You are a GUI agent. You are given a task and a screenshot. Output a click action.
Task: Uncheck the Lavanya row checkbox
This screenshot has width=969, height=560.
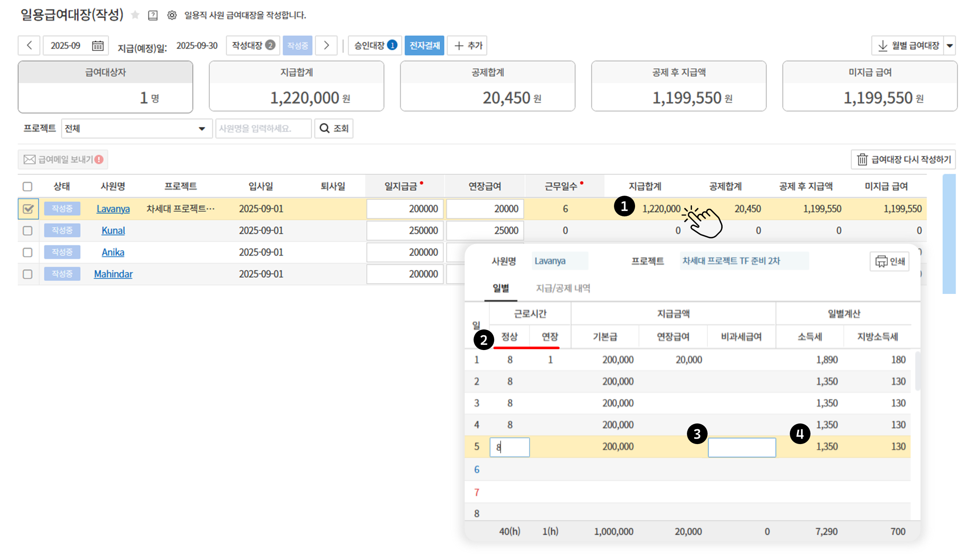point(28,209)
